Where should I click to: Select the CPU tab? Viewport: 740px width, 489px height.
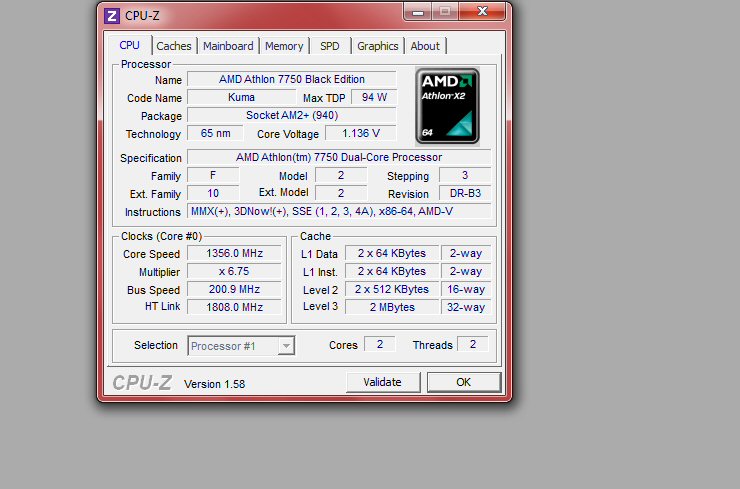[x=129, y=45]
